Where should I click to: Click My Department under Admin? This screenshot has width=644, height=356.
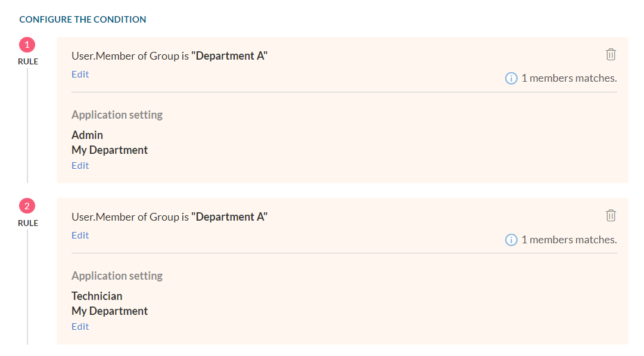coord(110,150)
